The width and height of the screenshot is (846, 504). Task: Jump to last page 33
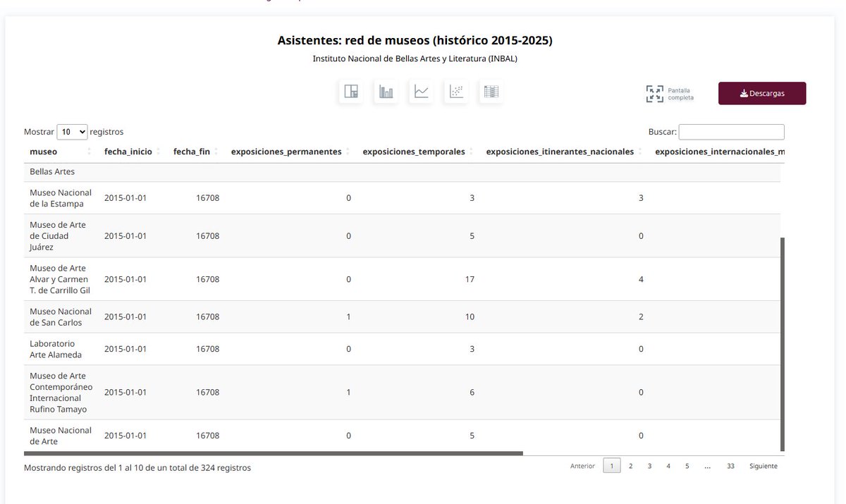730,466
